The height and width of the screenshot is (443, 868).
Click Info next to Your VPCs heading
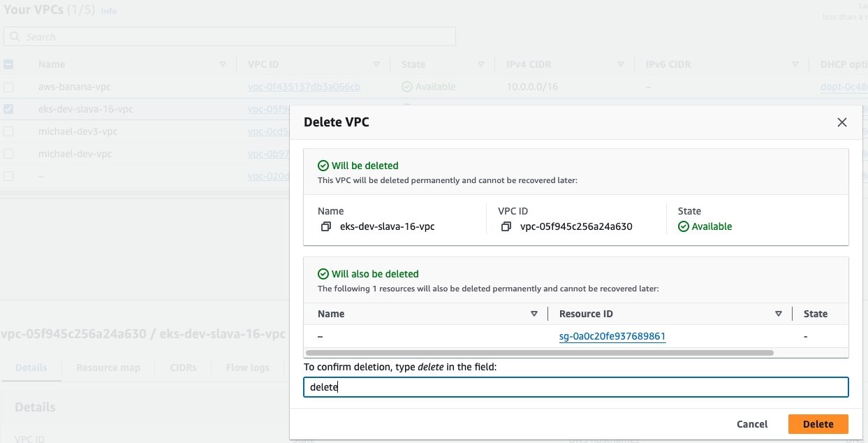pos(109,11)
